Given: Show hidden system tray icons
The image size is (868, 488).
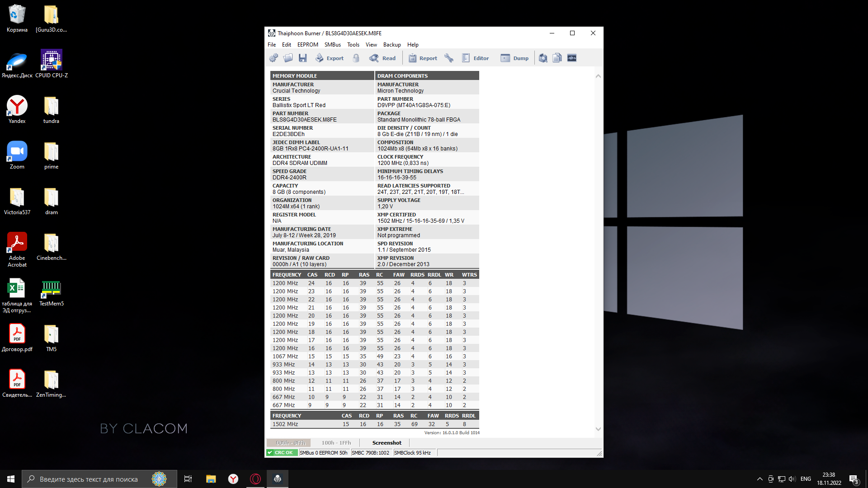Looking at the screenshot, I should point(759,479).
